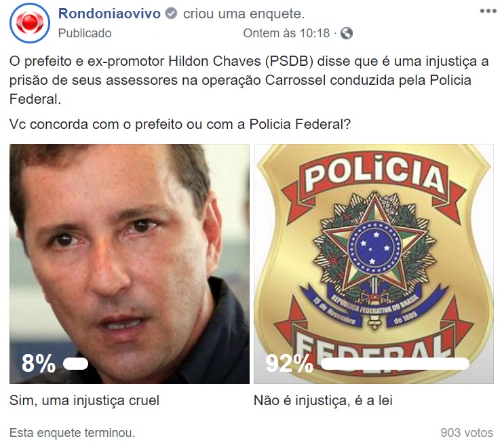Click the post text mentioning Hildon Chaves
This screenshot has height=441, width=504.
(x=249, y=80)
